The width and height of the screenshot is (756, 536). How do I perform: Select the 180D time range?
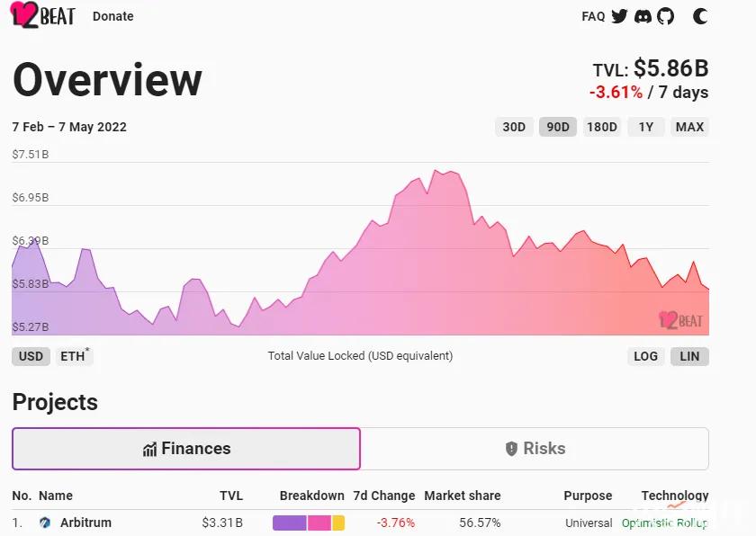601,127
